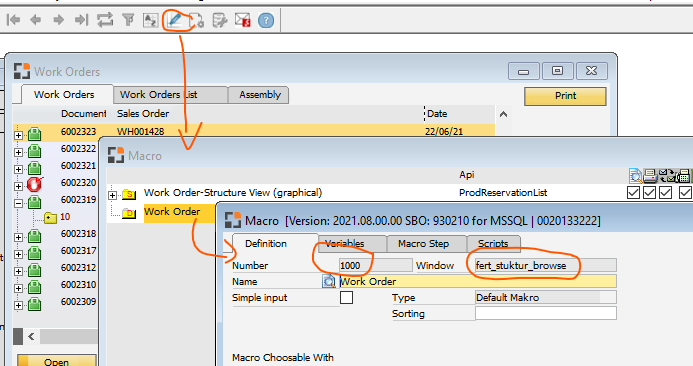Switch to the Macro Step tab
Image resolution: width=693 pixels, height=366 pixels.
coord(423,244)
